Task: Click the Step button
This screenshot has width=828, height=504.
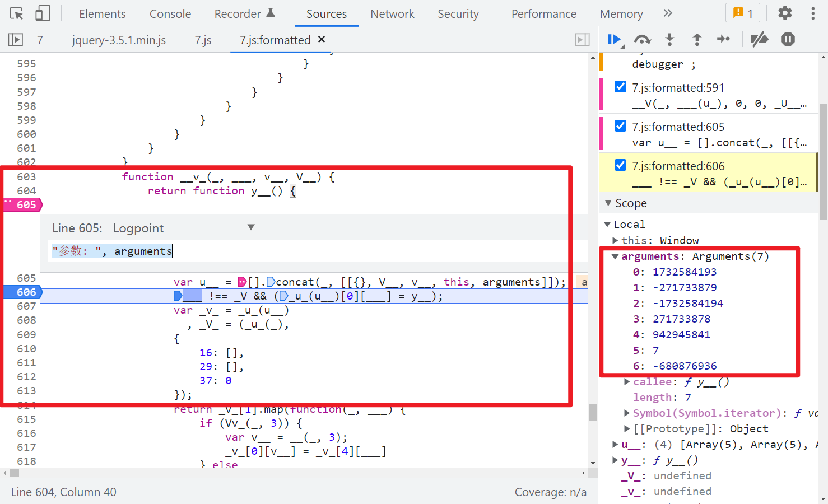Action: click(x=723, y=39)
